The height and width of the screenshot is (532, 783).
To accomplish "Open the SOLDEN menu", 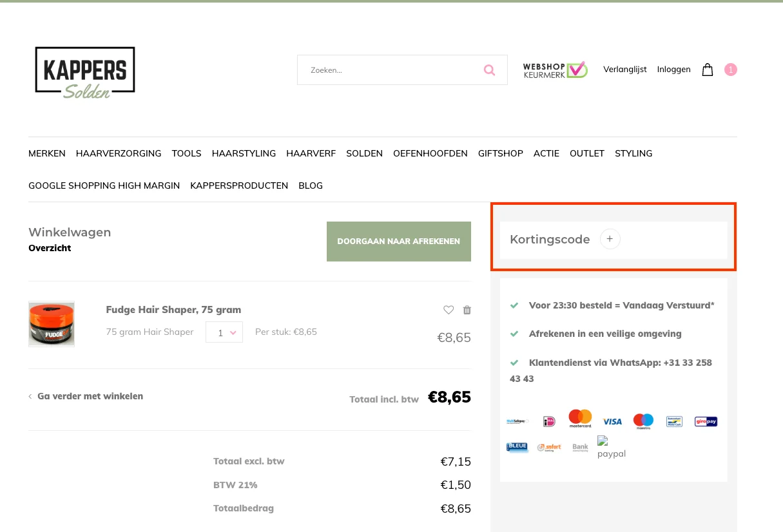I will (365, 153).
